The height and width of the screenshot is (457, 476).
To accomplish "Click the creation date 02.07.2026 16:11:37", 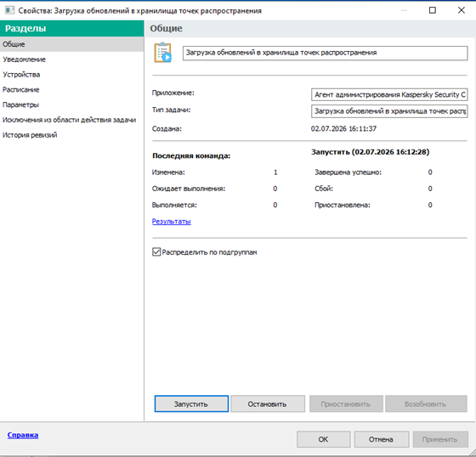I will pos(343,128).
